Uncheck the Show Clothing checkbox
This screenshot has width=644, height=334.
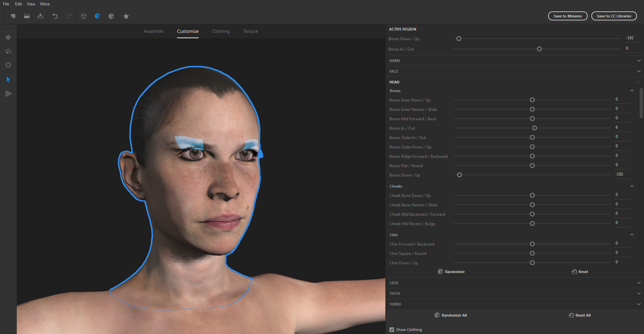coord(392,330)
